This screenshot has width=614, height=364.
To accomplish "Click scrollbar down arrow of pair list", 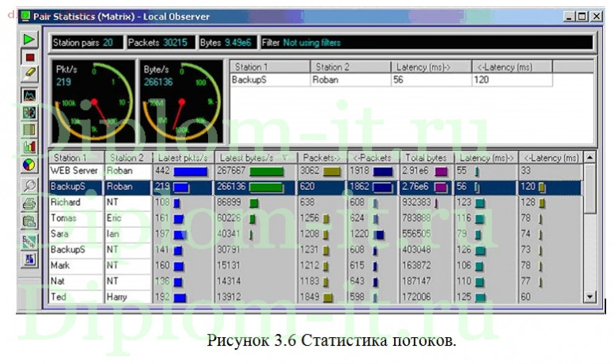I will click(x=589, y=297).
